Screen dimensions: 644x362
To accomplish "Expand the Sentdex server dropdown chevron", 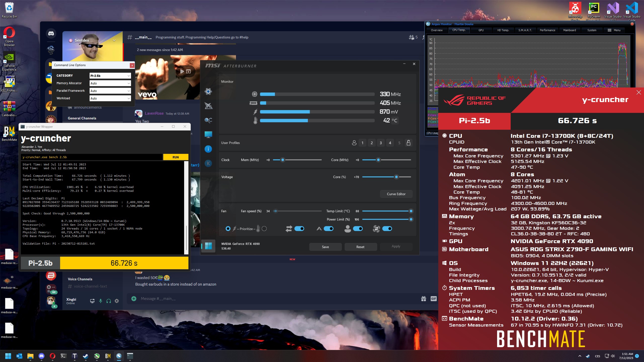I will [114, 40].
